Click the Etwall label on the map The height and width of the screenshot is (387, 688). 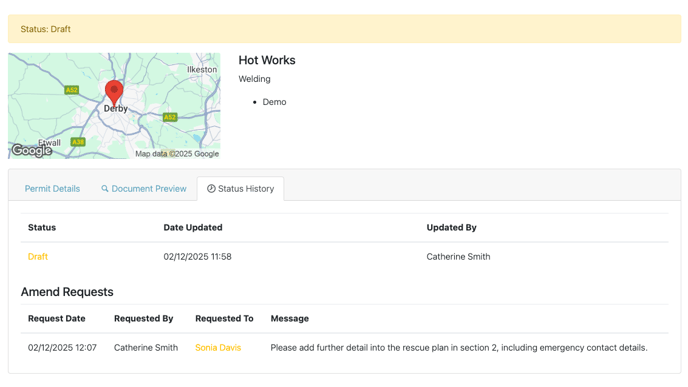(50, 143)
